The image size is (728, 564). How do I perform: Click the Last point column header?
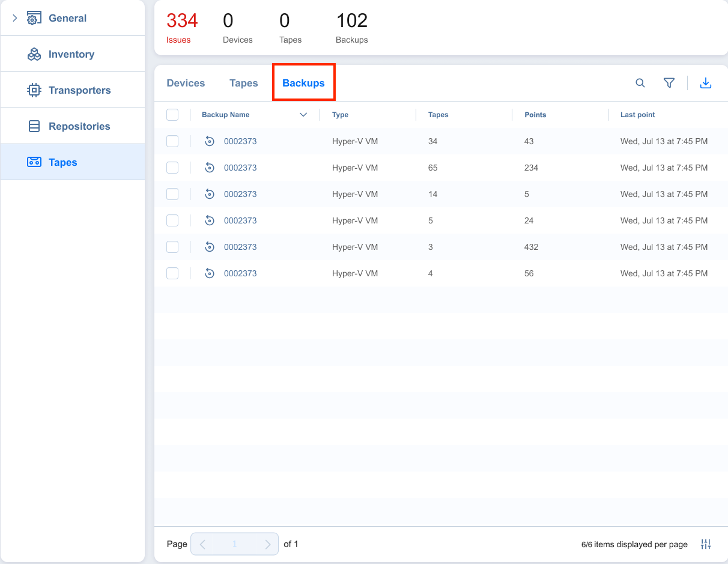click(638, 115)
